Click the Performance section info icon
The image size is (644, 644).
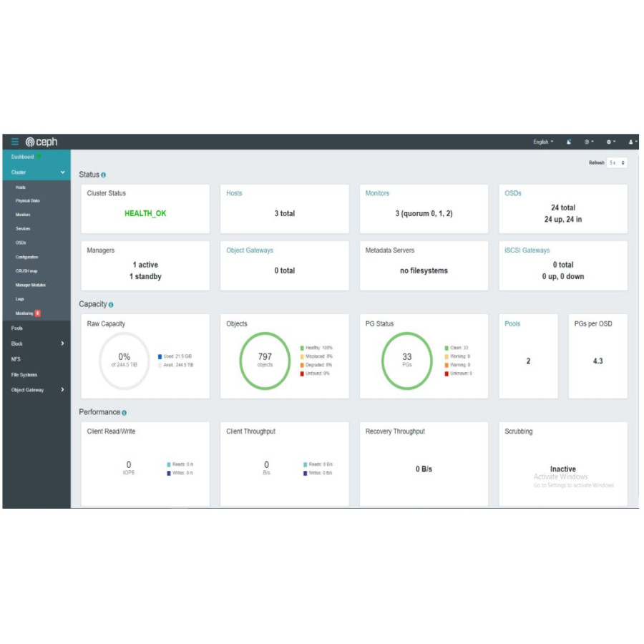pyautogui.click(x=125, y=413)
